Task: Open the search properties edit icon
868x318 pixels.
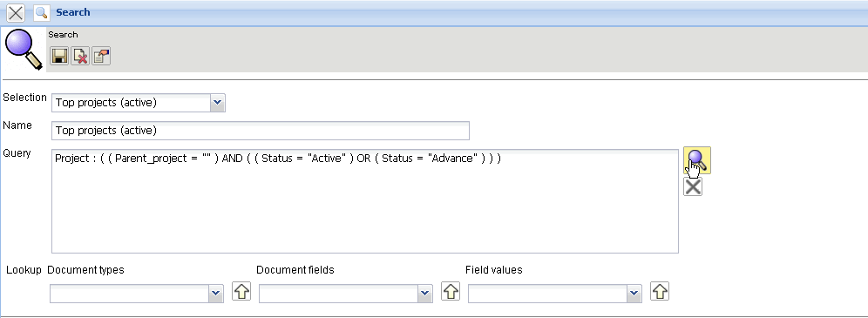Action: pyautogui.click(x=101, y=56)
